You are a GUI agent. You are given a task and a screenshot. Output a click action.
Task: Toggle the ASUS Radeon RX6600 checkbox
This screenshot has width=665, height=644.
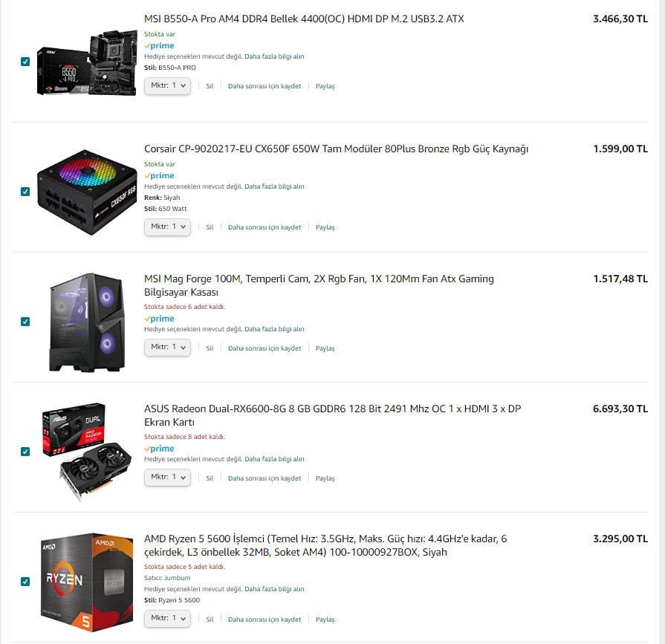(x=25, y=452)
